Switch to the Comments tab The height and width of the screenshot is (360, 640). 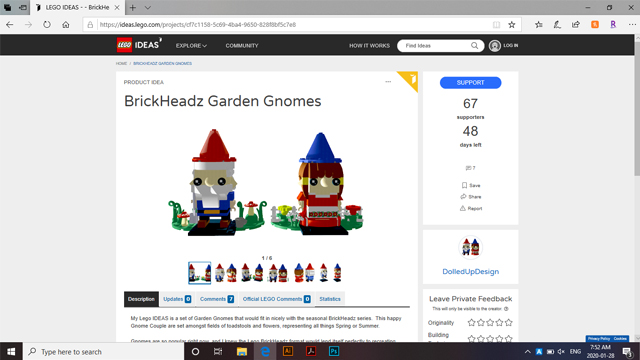[x=217, y=299]
